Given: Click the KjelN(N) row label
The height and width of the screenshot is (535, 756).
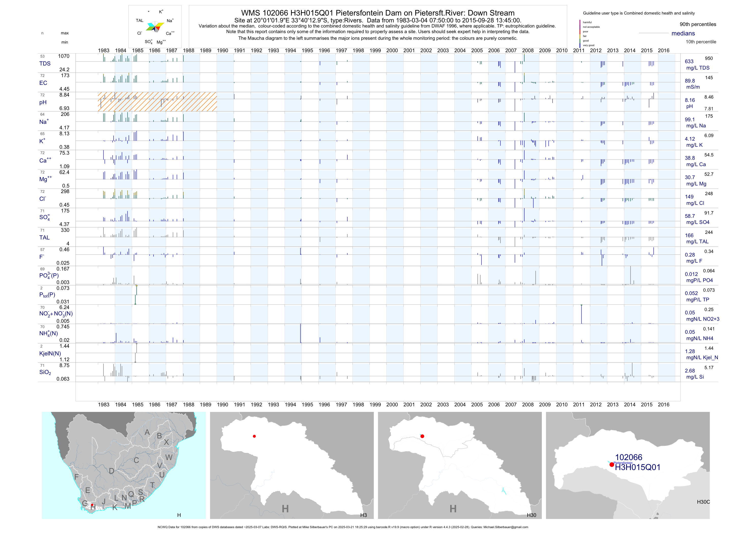Looking at the screenshot, I should click(50, 354).
